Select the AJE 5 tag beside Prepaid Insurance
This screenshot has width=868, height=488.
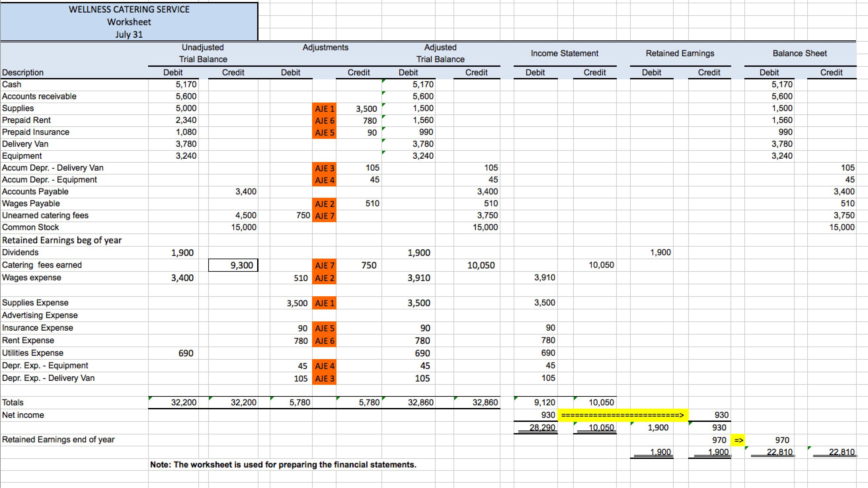(324, 133)
